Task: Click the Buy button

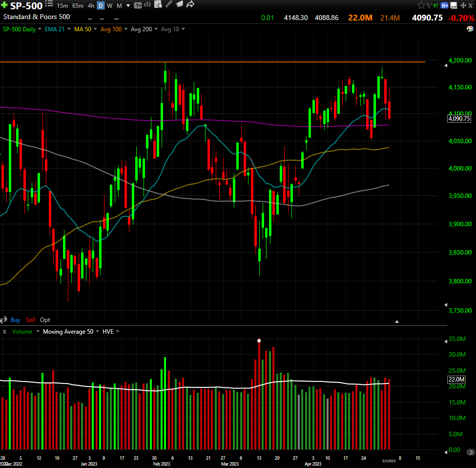Action: pos(16,320)
